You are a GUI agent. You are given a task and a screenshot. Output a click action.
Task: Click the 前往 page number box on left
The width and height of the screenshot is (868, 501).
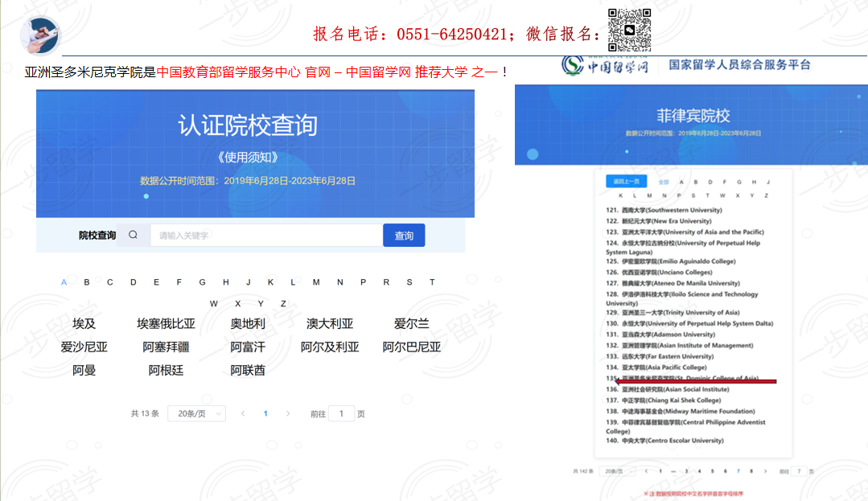(x=341, y=413)
